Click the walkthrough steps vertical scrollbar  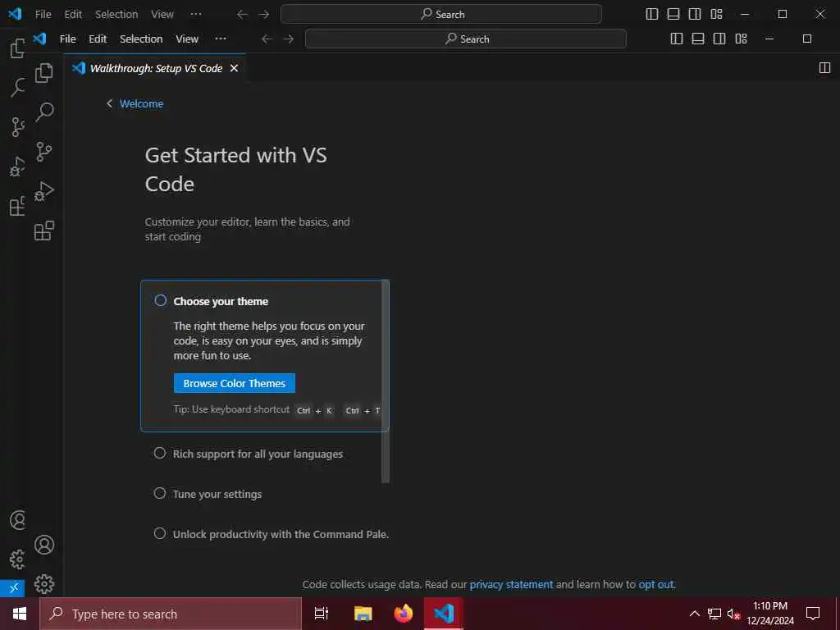386,381
